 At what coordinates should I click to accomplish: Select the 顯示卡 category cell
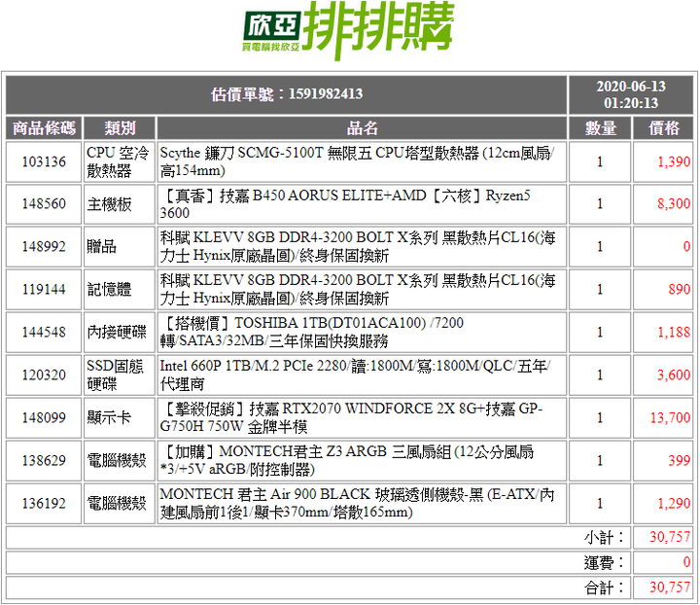[x=120, y=418]
